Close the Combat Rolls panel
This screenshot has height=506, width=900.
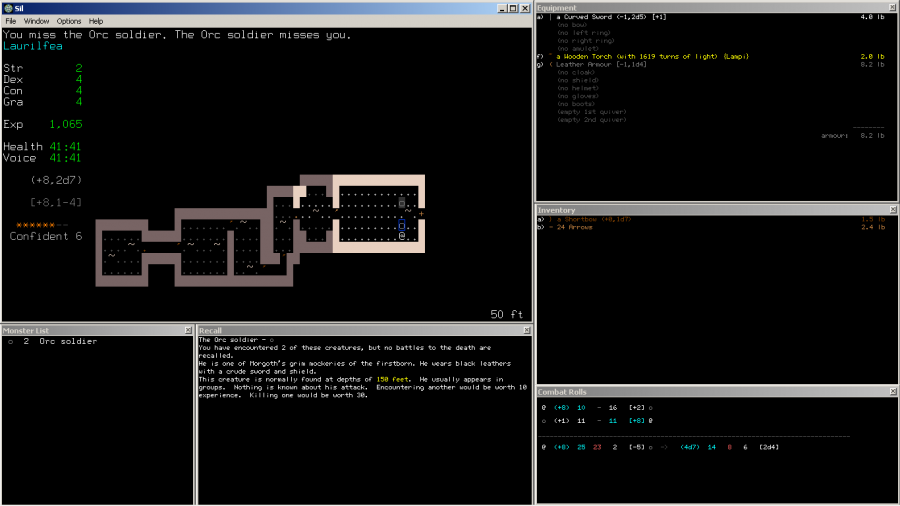893,391
